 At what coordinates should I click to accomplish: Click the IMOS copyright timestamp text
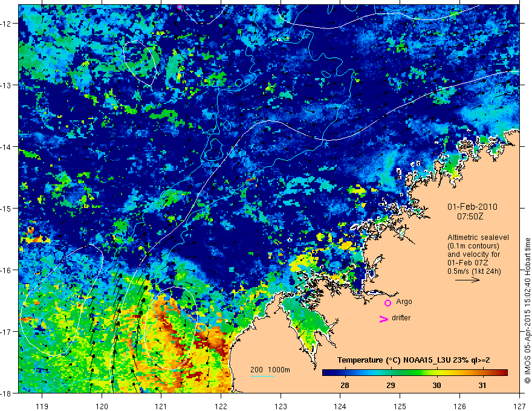click(527, 311)
